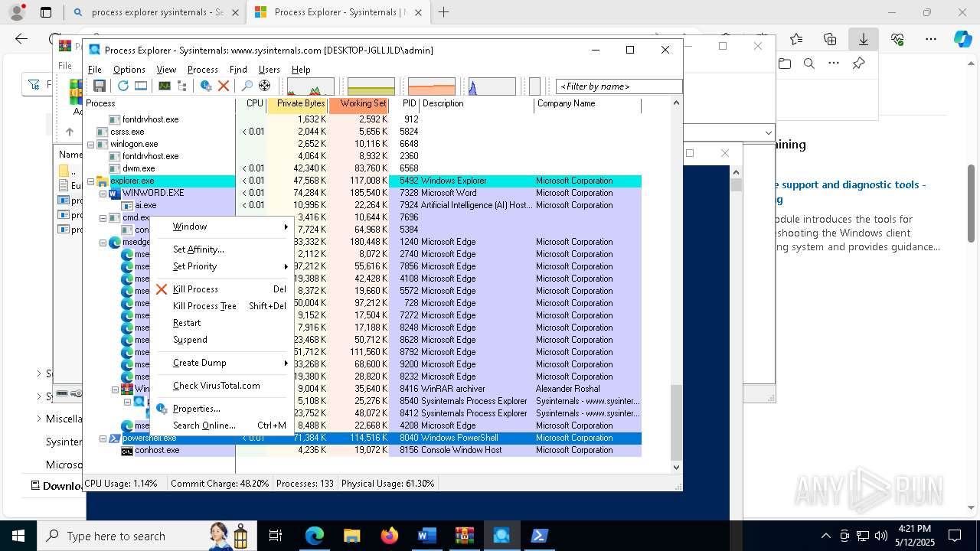Image resolution: width=980 pixels, height=551 pixels.
Task: Open System Information graph toolbar icon
Action: tap(165, 86)
